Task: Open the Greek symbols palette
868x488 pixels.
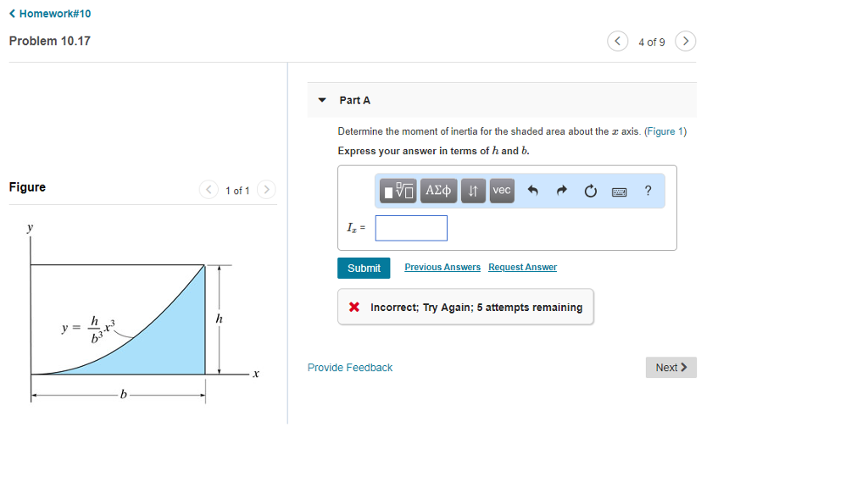Action: [440, 191]
